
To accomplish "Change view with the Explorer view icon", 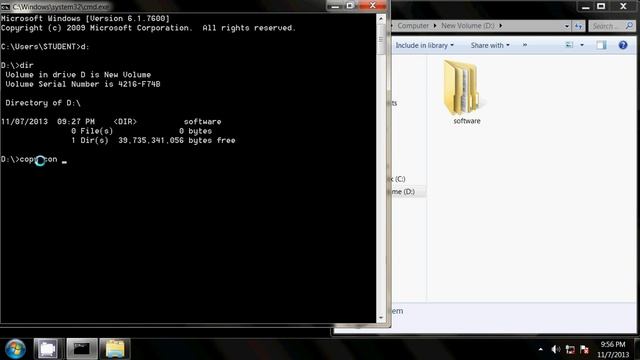I will pos(569,45).
